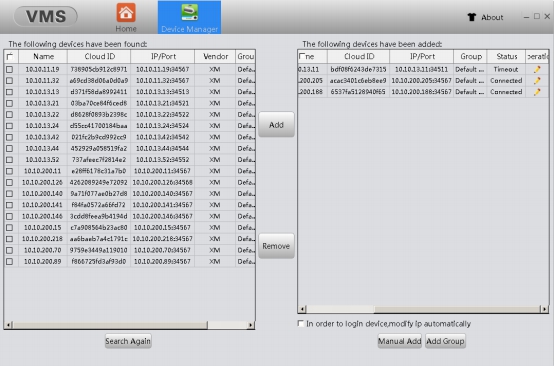Click Connected status for 10.10.200.205
554x366 pixels.
click(506, 81)
